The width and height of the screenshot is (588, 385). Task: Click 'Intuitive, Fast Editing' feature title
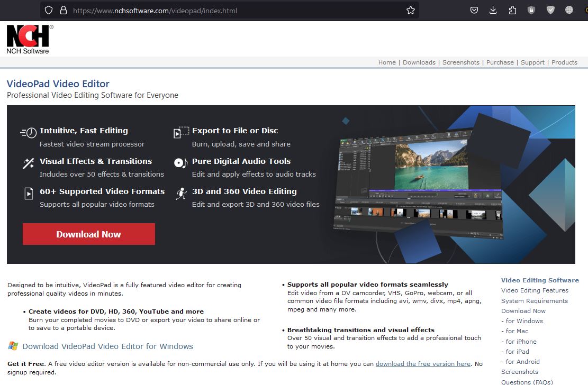84,131
